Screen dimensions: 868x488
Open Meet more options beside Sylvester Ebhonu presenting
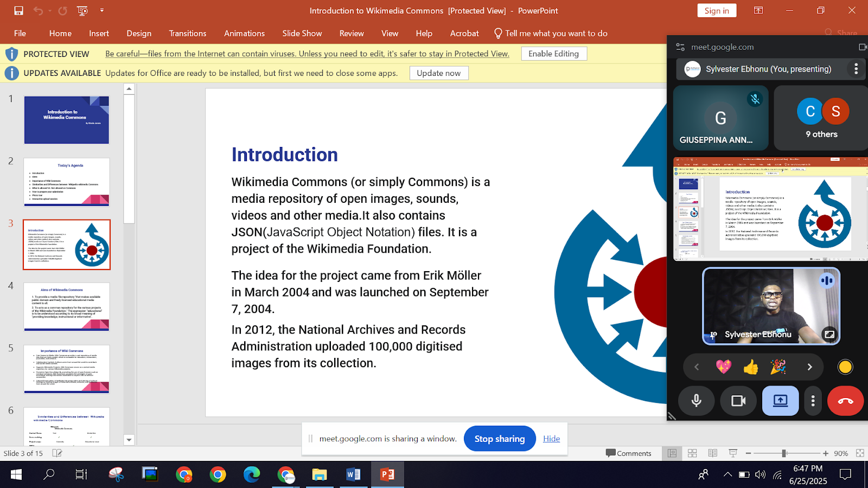click(856, 69)
